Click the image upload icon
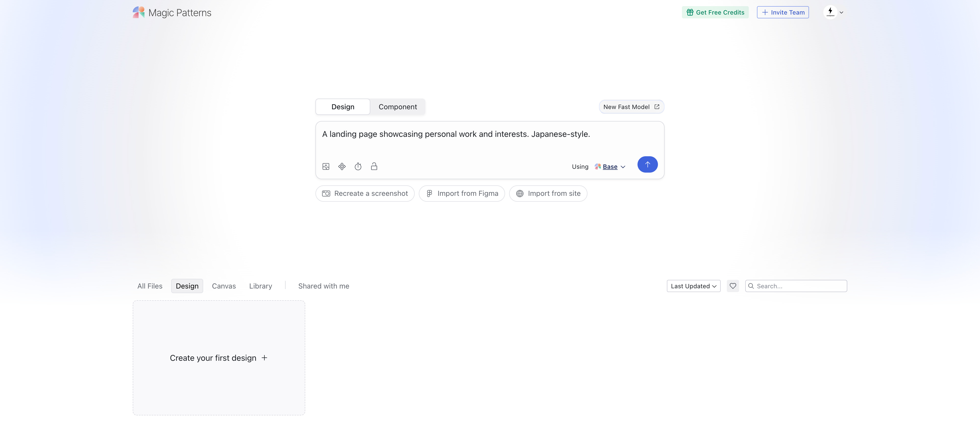Screen dimensions: 980x432 click(326, 166)
